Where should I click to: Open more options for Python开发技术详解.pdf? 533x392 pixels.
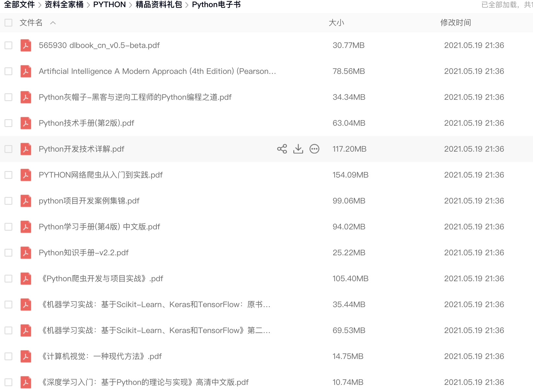coord(314,149)
